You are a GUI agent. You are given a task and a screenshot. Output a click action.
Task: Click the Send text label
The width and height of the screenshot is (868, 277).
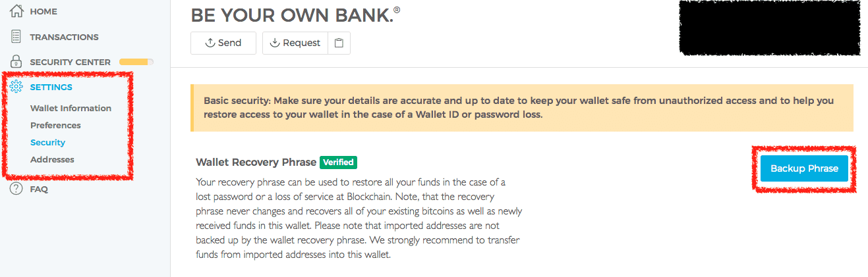click(x=229, y=43)
